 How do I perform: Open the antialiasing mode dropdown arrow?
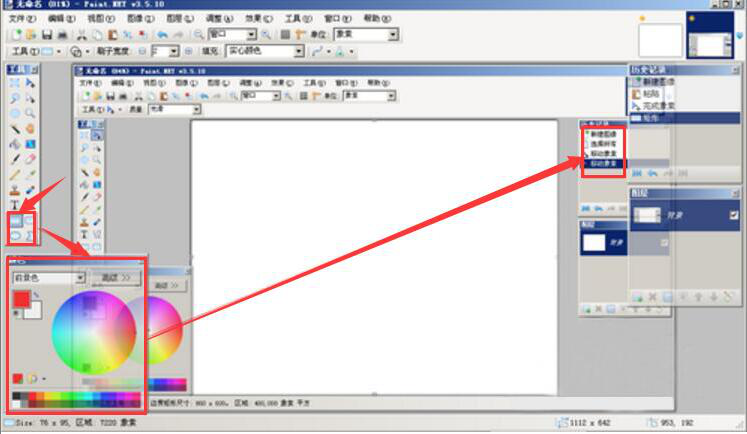click(329, 51)
